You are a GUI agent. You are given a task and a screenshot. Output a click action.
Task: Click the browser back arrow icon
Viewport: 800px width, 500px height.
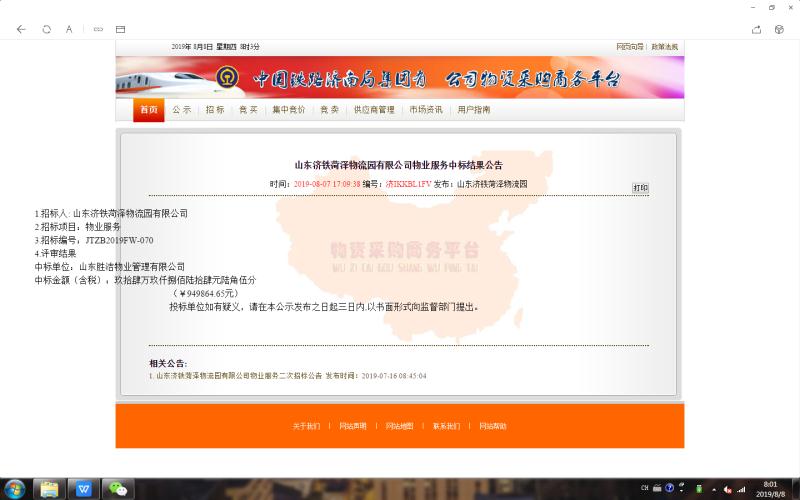[21, 29]
